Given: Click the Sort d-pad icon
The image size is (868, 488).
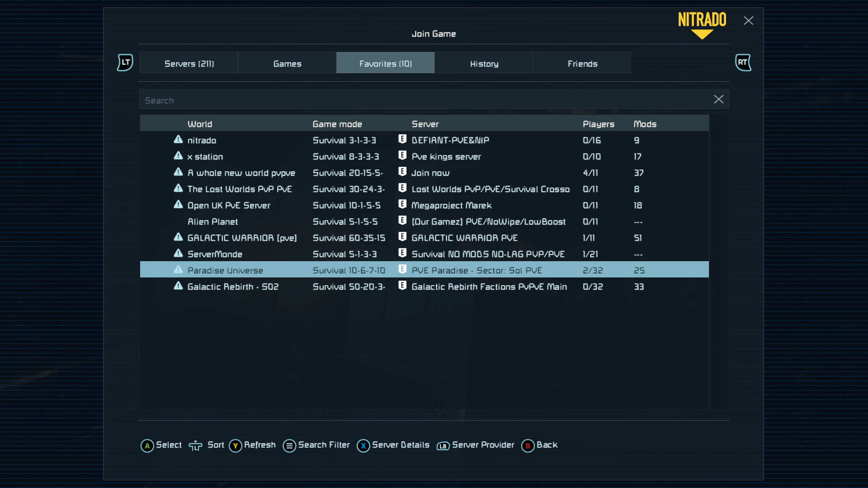Looking at the screenshot, I should (196, 446).
